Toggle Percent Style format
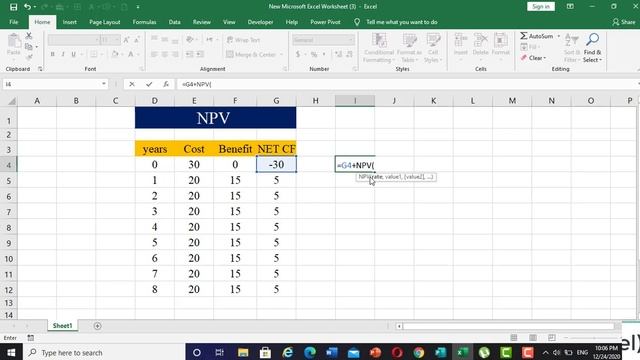Screen dimensions: 640x360 pos(313,54)
